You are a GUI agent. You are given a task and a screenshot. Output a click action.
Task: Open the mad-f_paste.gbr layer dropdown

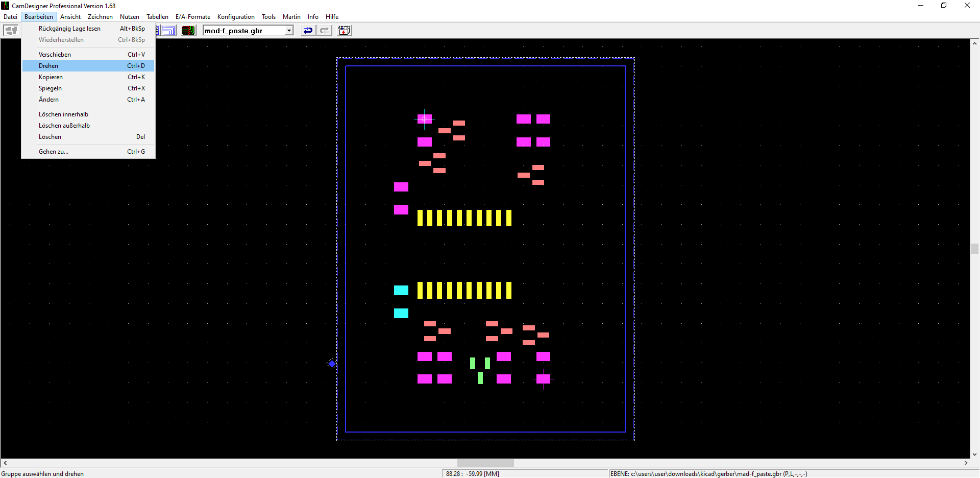[289, 31]
